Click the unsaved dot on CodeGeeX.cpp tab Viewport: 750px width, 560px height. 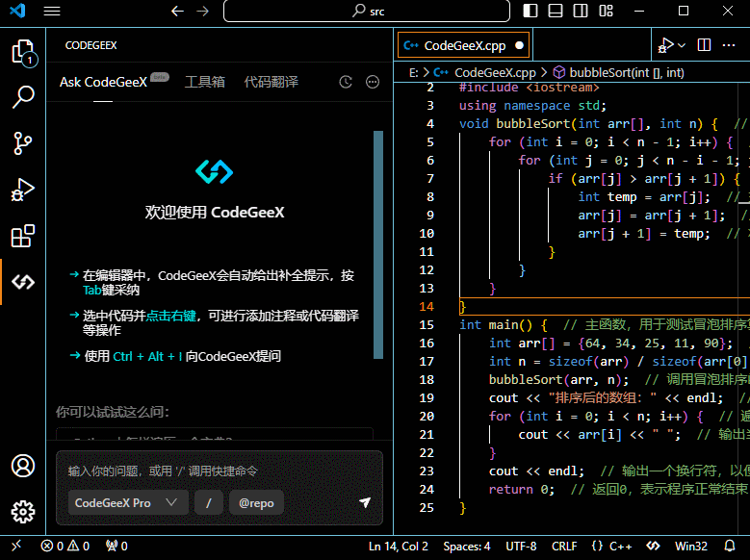[x=519, y=45]
